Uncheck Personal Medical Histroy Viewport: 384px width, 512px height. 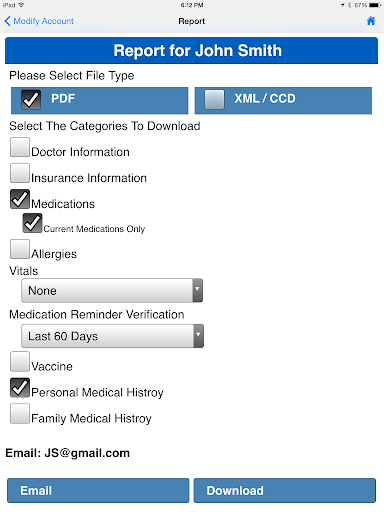click(x=20, y=387)
